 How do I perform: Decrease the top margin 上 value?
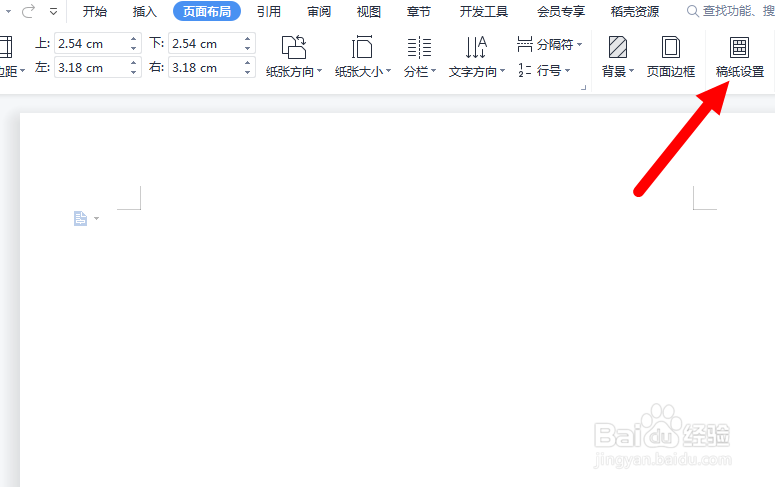point(133,48)
